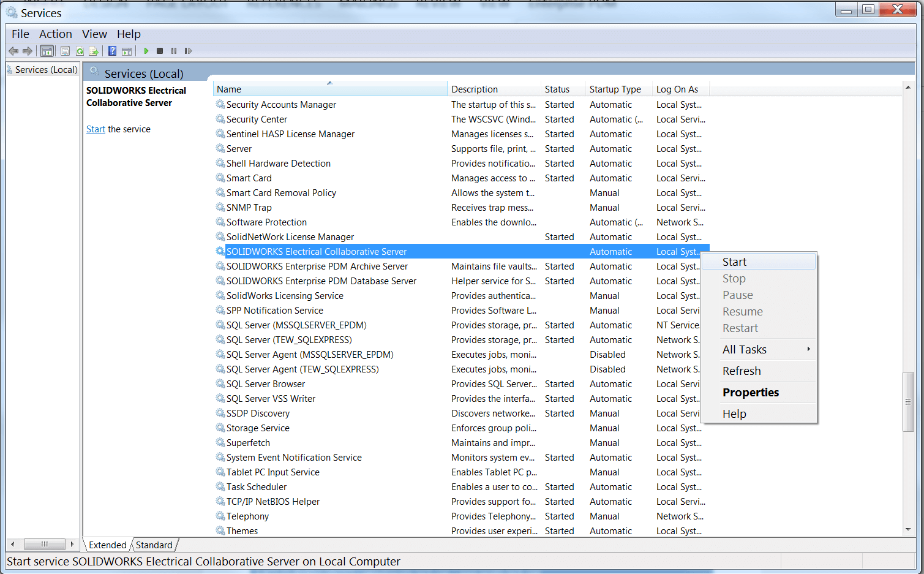The height and width of the screenshot is (574, 924).
Task: Select the Tablet PC Input Service row
Action: coord(461,472)
